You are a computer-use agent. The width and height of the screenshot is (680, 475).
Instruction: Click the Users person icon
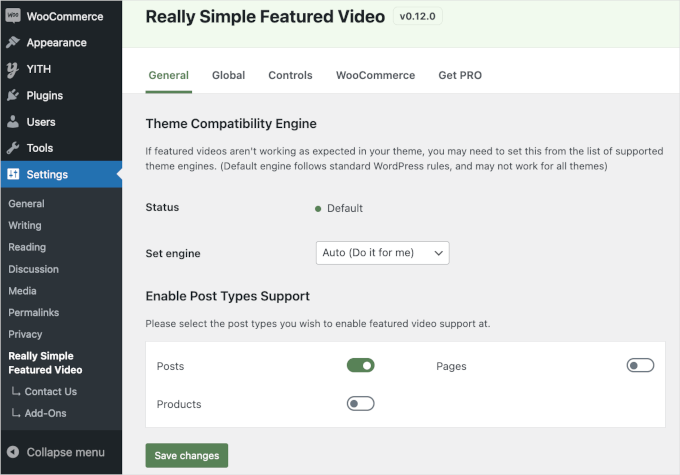click(13, 122)
